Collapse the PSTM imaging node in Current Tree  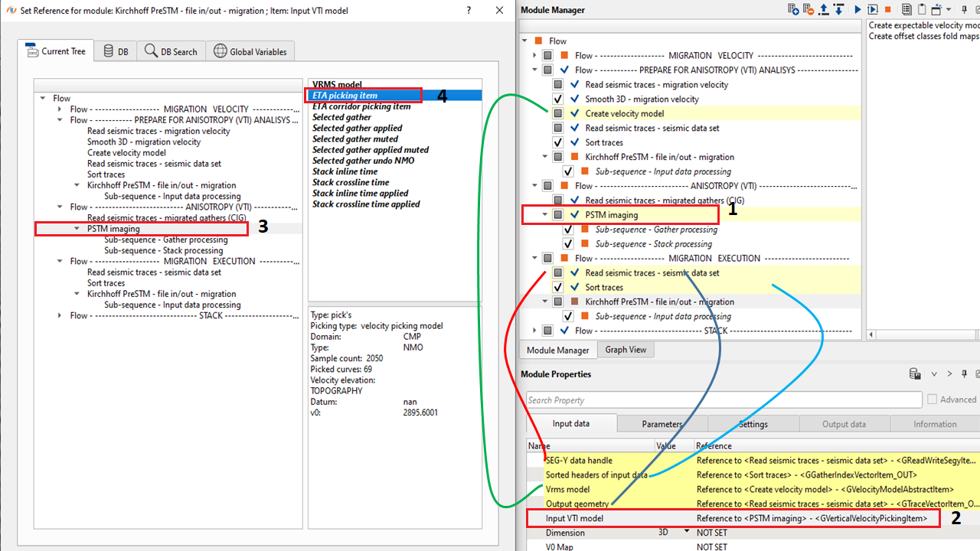pos(77,229)
